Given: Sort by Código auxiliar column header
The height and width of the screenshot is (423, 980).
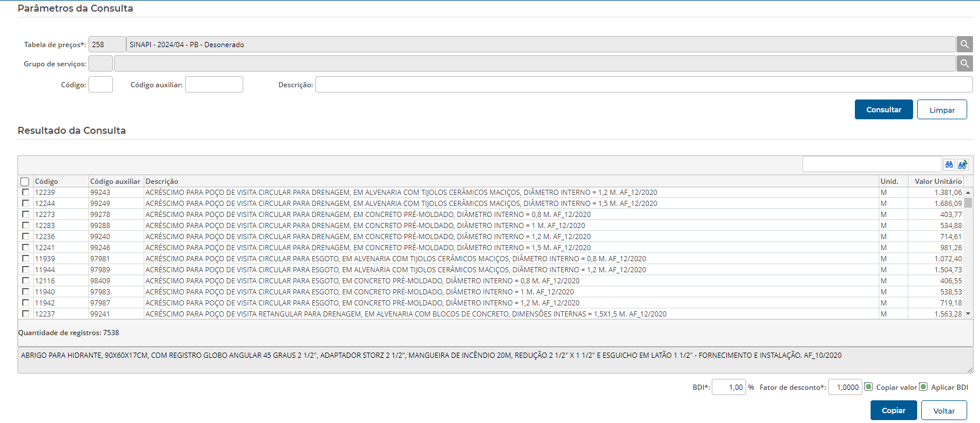Looking at the screenshot, I should (x=115, y=182).
